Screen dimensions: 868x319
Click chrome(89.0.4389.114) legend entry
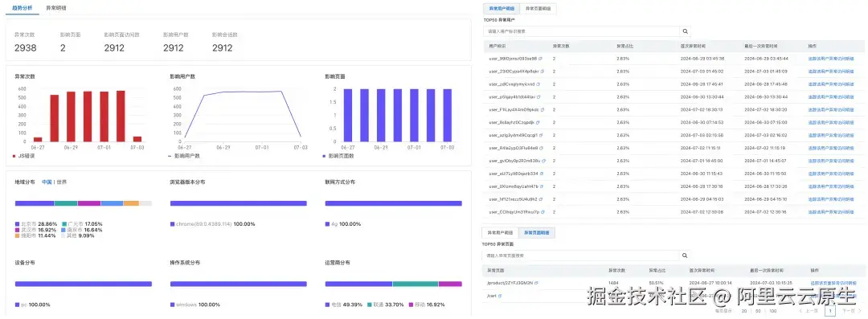point(212,223)
